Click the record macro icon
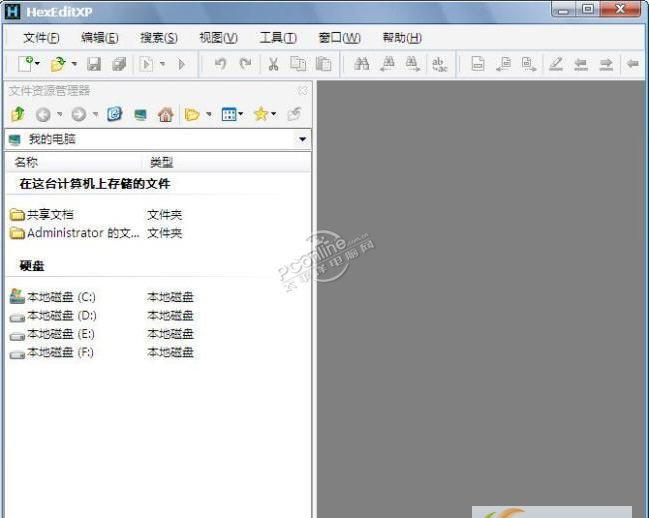 pyautogui.click(x=146, y=64)
